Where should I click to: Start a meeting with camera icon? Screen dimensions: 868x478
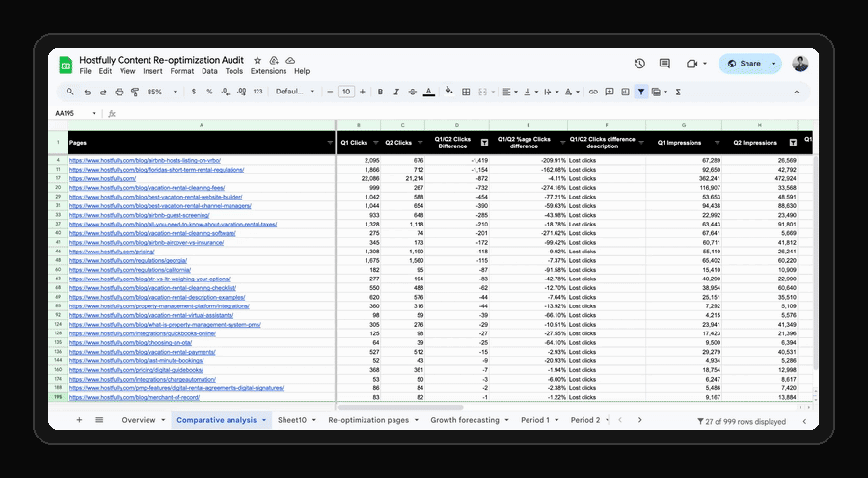692,64
